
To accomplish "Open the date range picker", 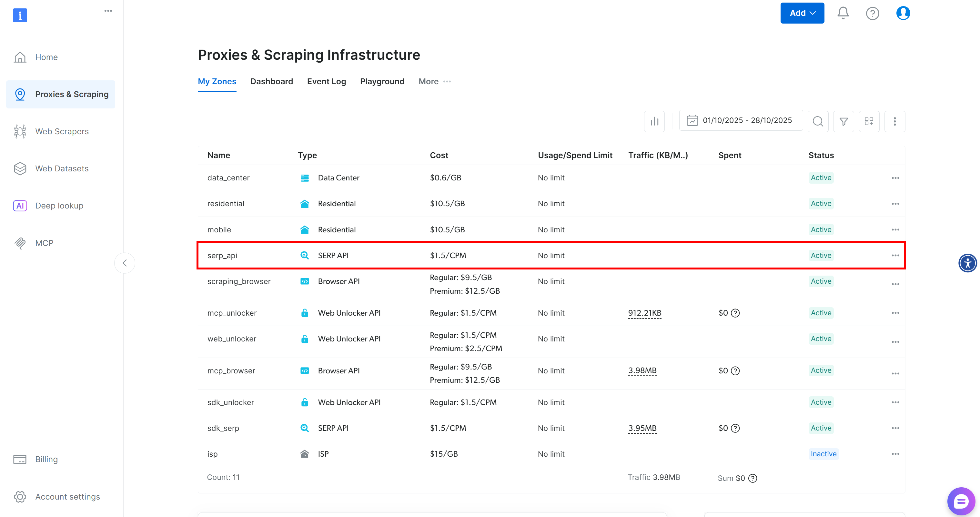I will (x=741, y=120).
